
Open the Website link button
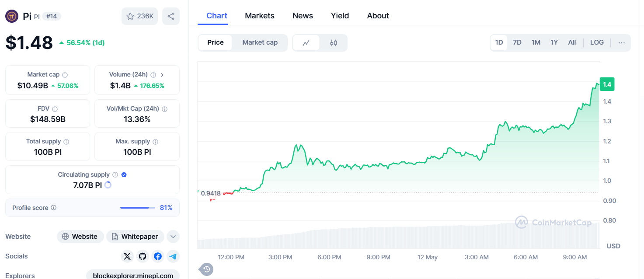[80, 237]
